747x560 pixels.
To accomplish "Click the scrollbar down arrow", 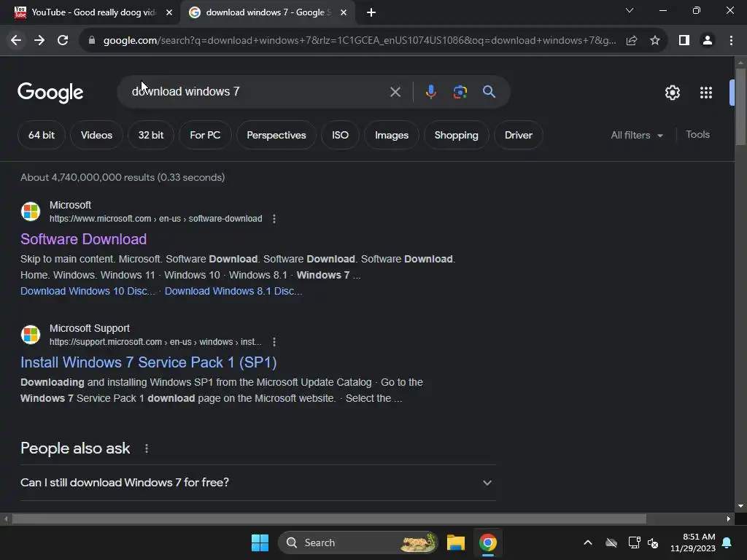I will tap(740, 506).
